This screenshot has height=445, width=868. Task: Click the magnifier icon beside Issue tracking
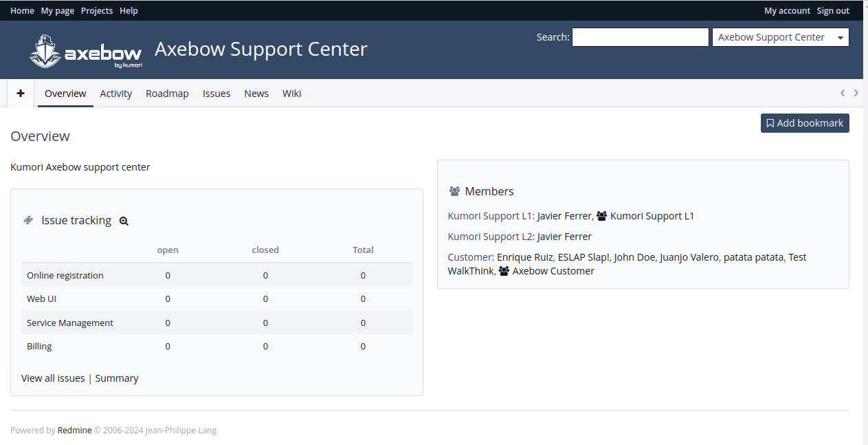point(124,221)
